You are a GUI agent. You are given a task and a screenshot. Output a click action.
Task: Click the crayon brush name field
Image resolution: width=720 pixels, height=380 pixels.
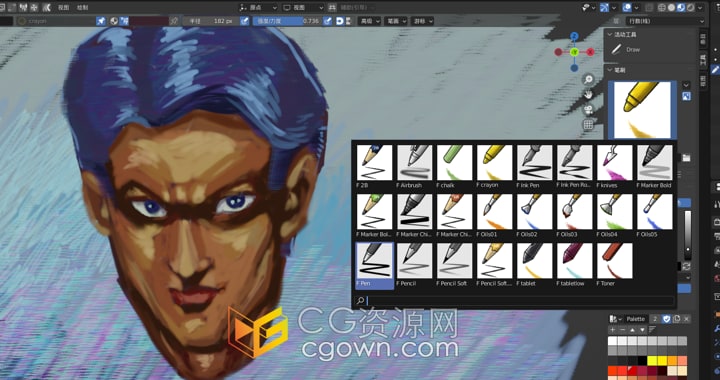pyautogui.click(x=55, y=21)
